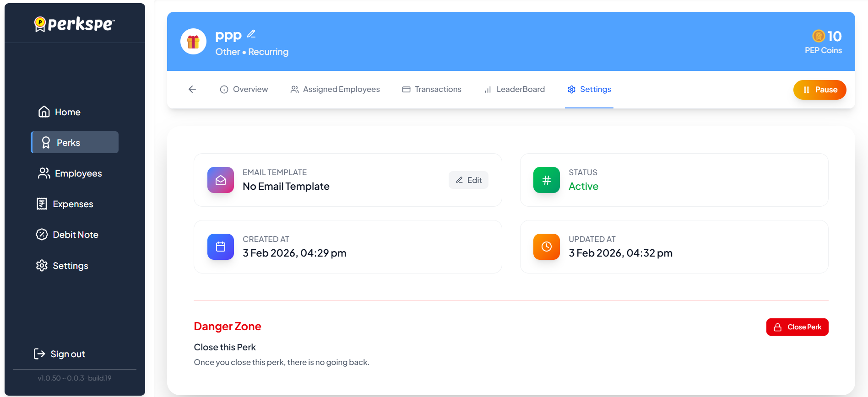Screen dimensions: 868x397
Task: Click the back arrow icon
Action: click(192, 89)
